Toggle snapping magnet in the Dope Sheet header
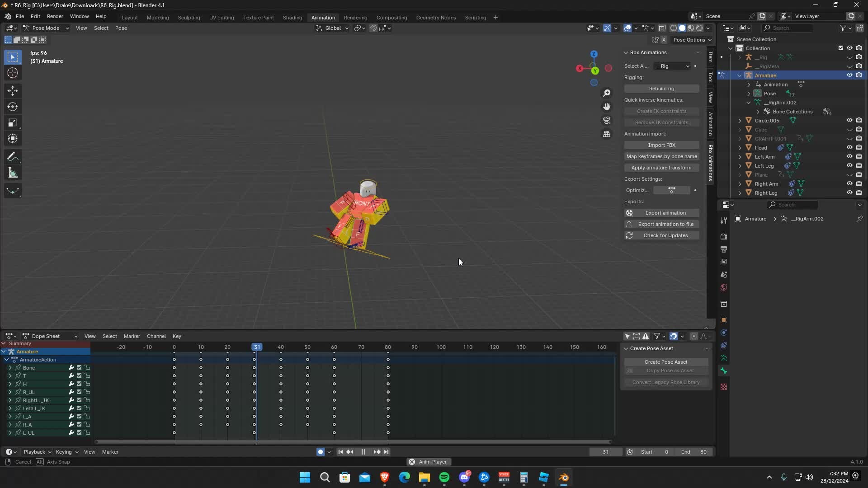 click(x=674, y=336)
